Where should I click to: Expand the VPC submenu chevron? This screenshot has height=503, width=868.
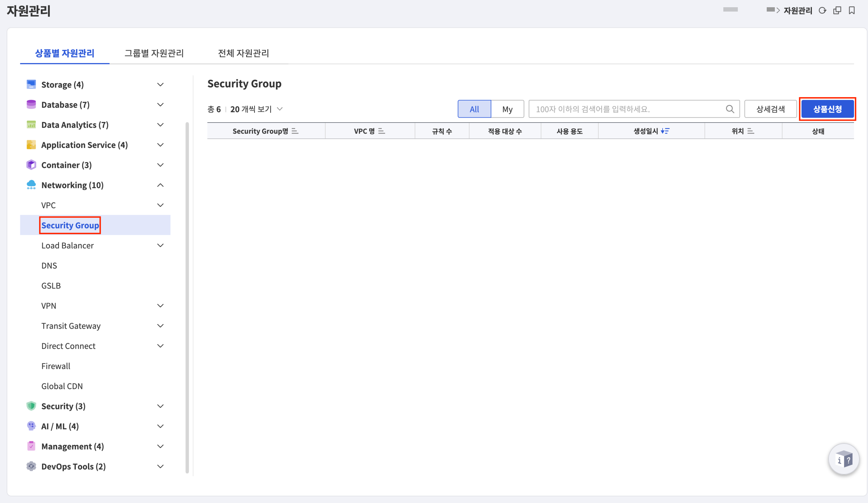pyautogui.click(x=160, y=205)
